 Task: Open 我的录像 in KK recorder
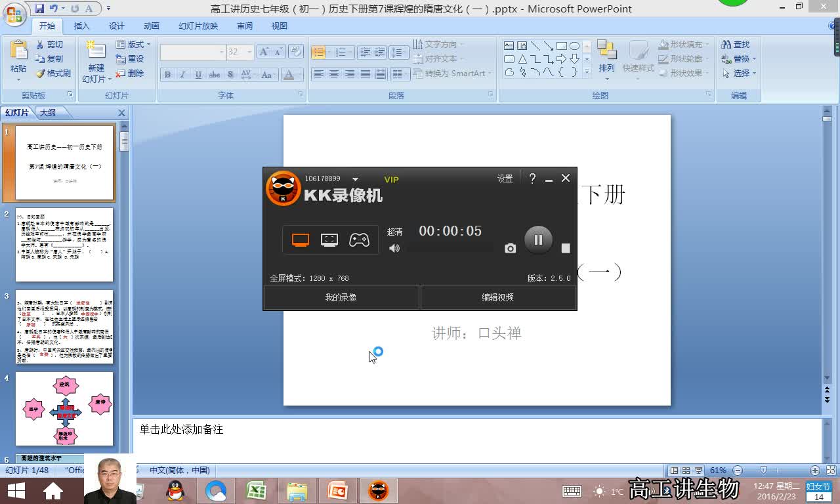click(341, 297)
